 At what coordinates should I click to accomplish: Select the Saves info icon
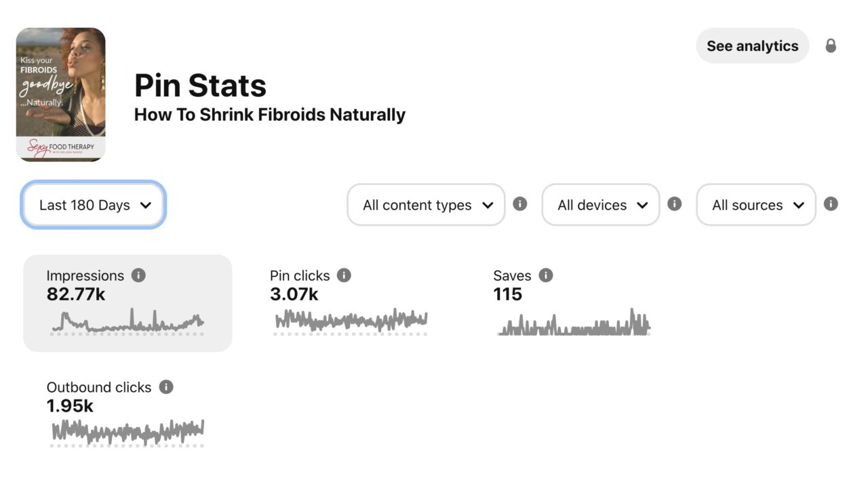click(545, 275)
